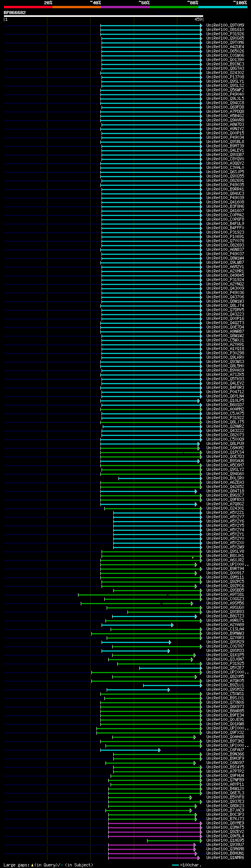Viewport: 251px width, 868px height.
Task: Click hit UniRef100_Q84UC3
Action: click(225, 194)
